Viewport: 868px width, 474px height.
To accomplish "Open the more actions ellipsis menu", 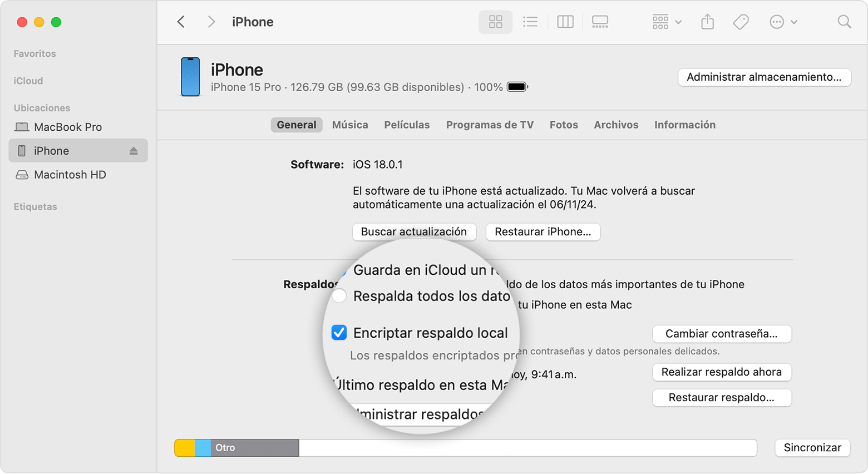I will click(783, 22).
